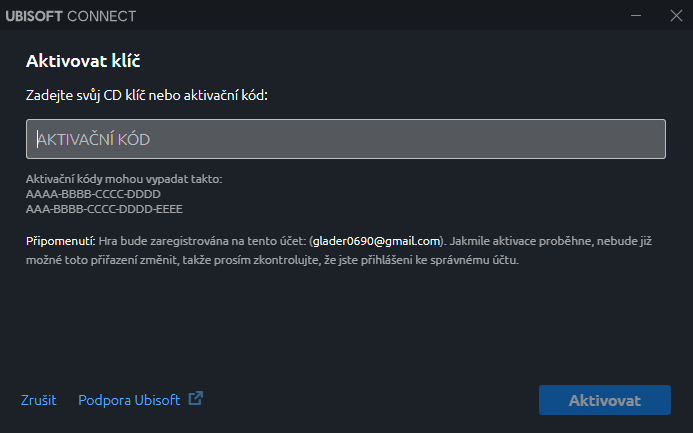Open the Podpora Ubisoft support link

point(129,400)
